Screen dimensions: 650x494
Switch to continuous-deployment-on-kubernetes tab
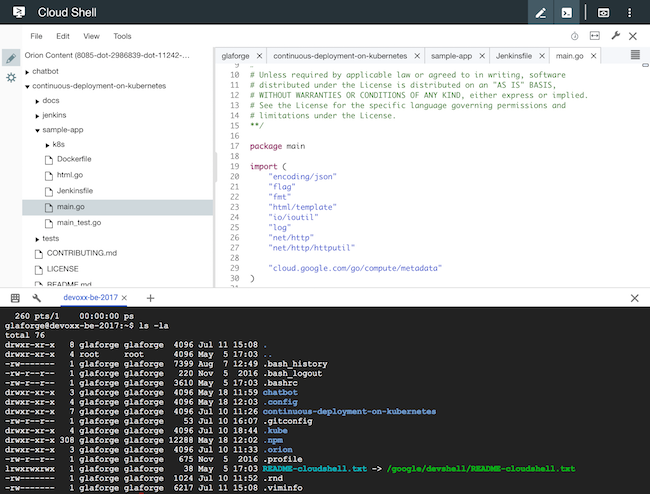(x=340, y=56)
